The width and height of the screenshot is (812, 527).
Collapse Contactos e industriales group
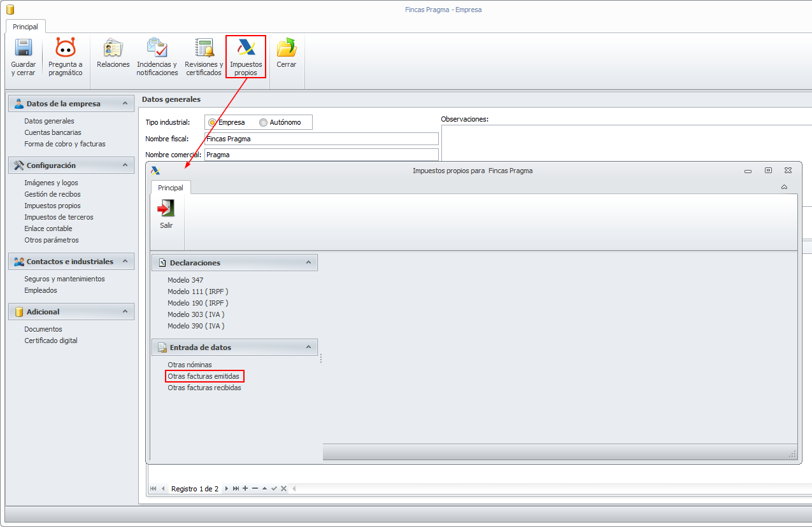(x=125, y=262)
